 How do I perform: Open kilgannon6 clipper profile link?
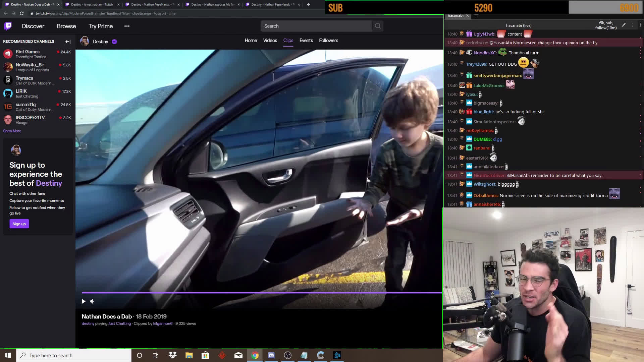pos(163,324)
